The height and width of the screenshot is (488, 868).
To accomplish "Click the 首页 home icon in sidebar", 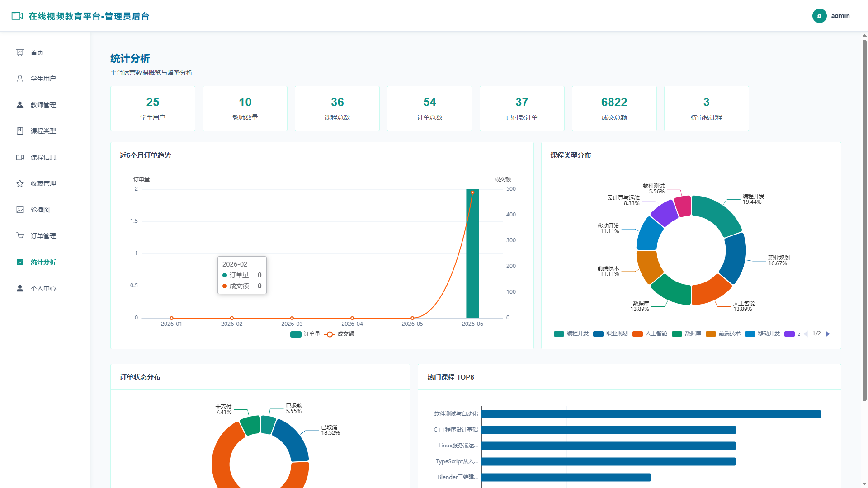I will pyautogui.click(x=20, y=52).
